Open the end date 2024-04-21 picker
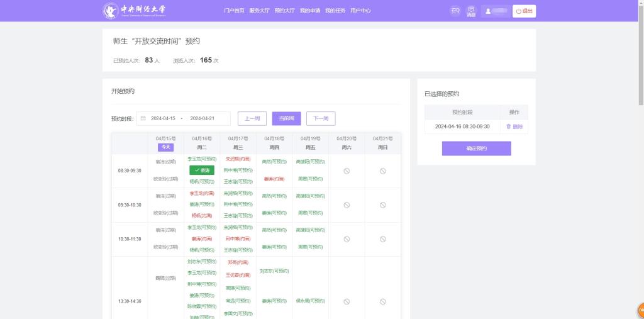644x319 pixels. 202,118
